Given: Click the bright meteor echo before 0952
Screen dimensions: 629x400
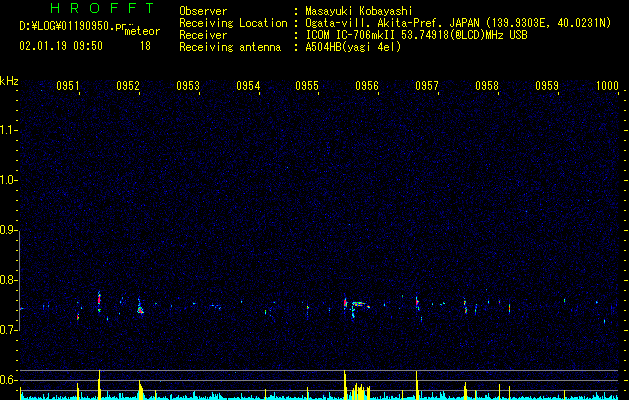Looking at the screenshot, I should (x=99, y=301).
